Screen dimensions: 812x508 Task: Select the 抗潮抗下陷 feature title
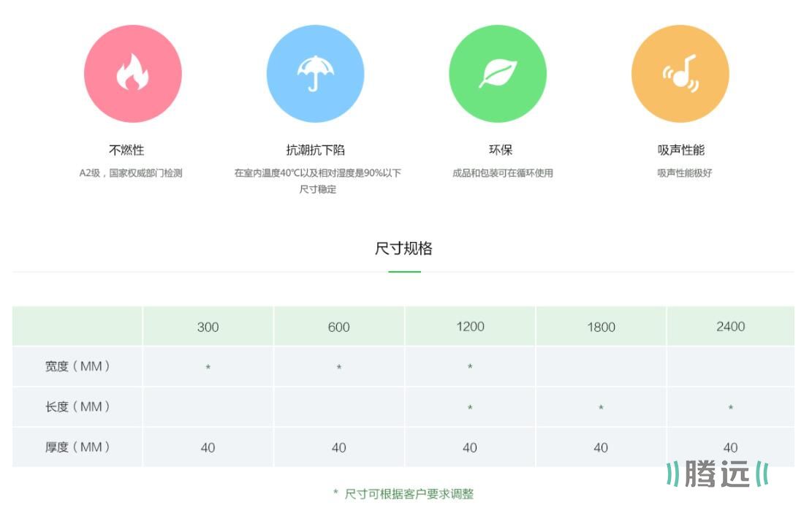[315, 150]
